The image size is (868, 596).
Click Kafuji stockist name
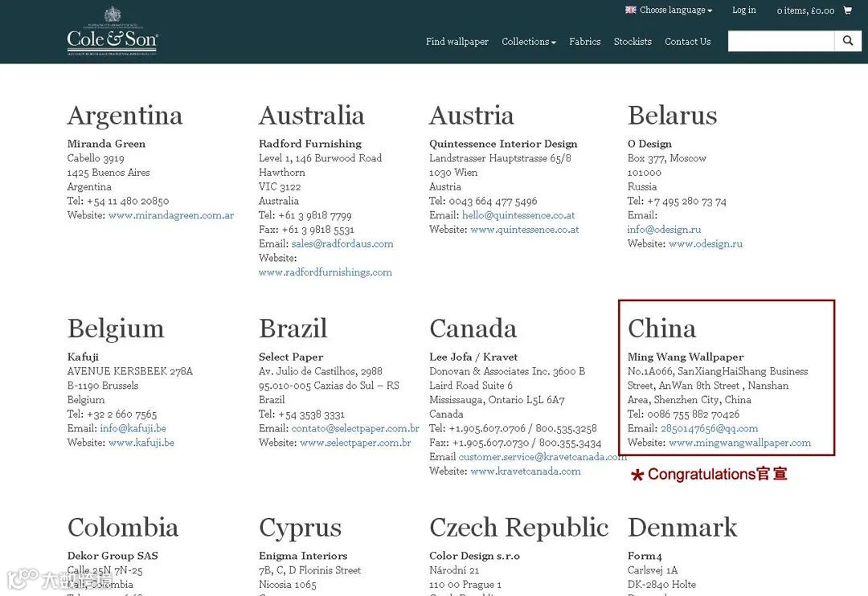click(x=83, y=357)
